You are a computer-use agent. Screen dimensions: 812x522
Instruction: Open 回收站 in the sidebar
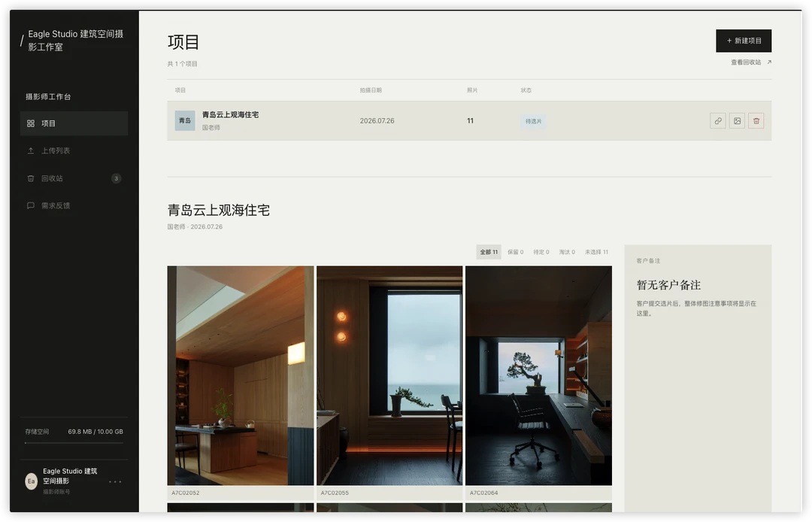pos(74,178)
